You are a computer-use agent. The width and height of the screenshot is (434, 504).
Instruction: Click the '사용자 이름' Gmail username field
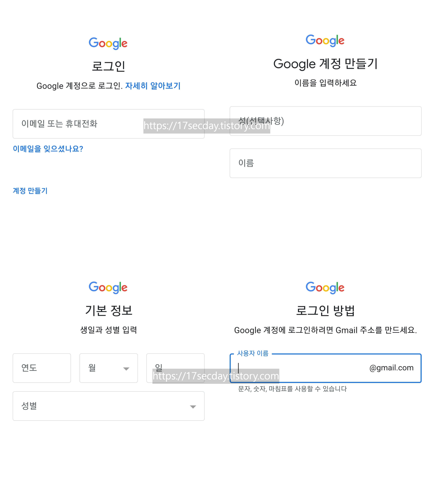click(325, 368)
